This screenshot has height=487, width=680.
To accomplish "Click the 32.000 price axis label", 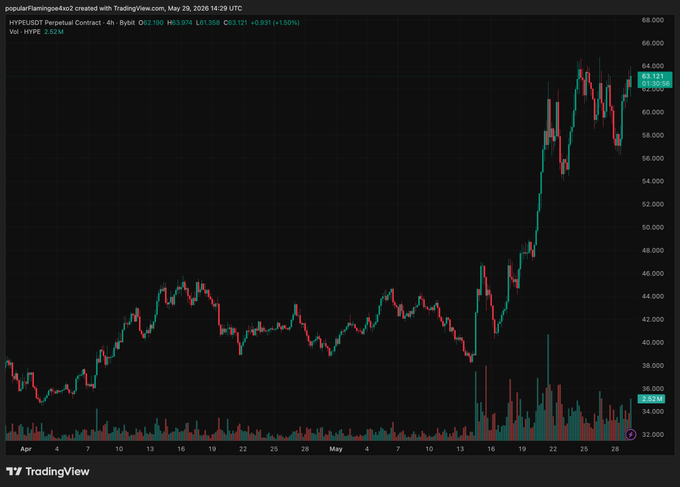I will pos(652,434).
